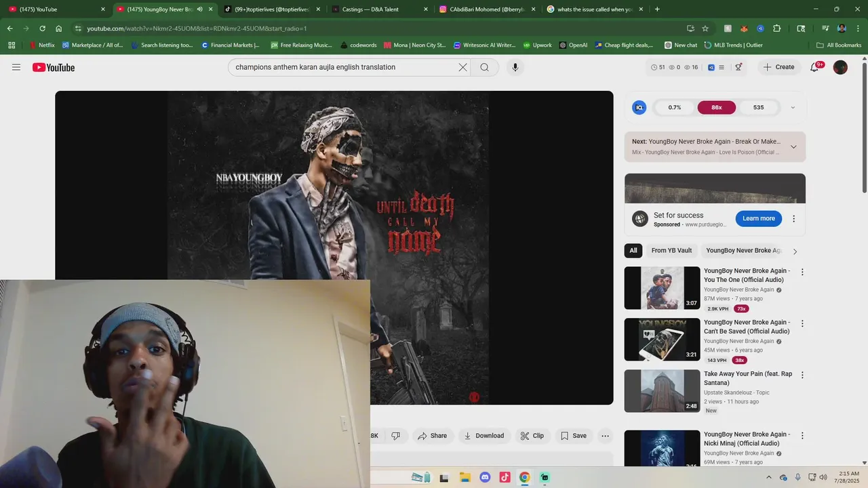Open You The One video thumbnail

[x=662, y=288]
